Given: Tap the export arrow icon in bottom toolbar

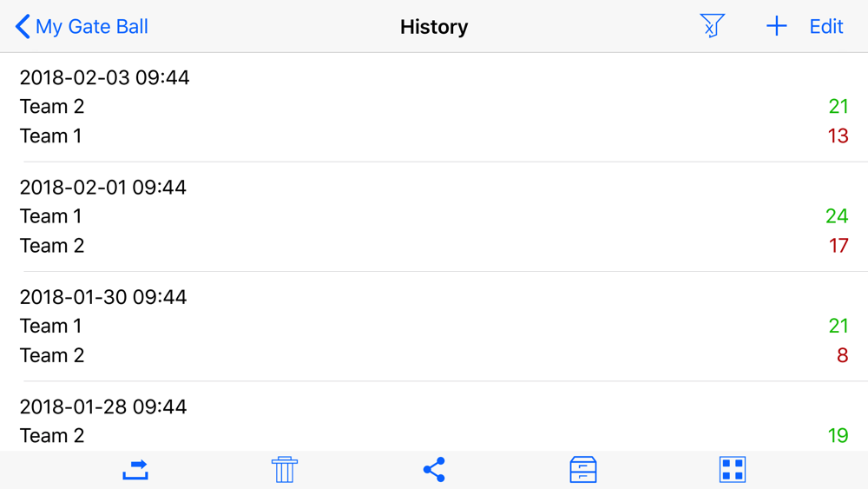Looking at the screenshot, I should 135,470.
